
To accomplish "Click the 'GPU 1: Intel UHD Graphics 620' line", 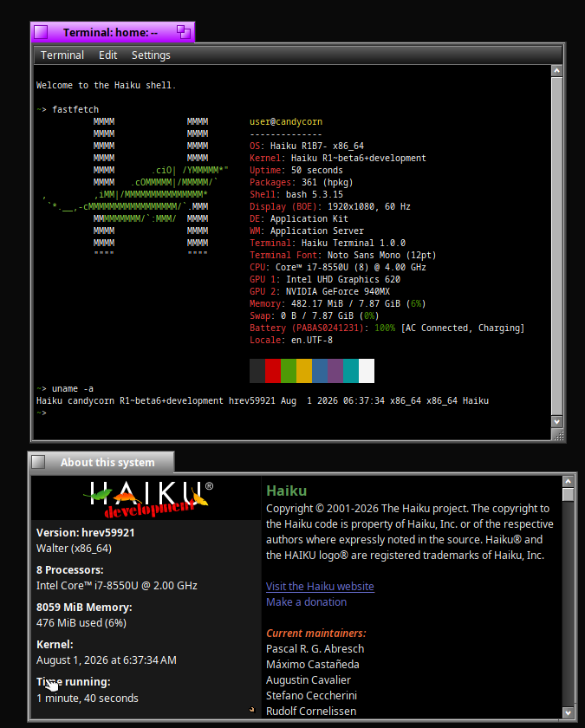I will (x=325, y=279).
